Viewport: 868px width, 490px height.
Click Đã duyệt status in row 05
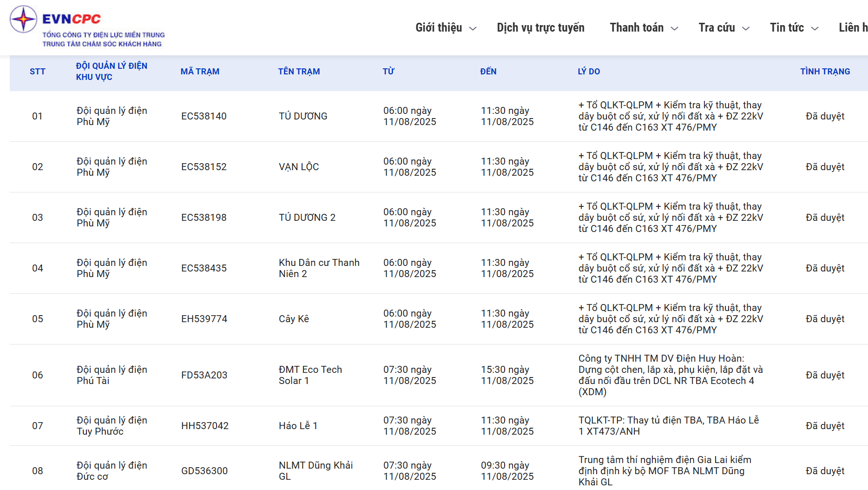[x=825, y=319]
